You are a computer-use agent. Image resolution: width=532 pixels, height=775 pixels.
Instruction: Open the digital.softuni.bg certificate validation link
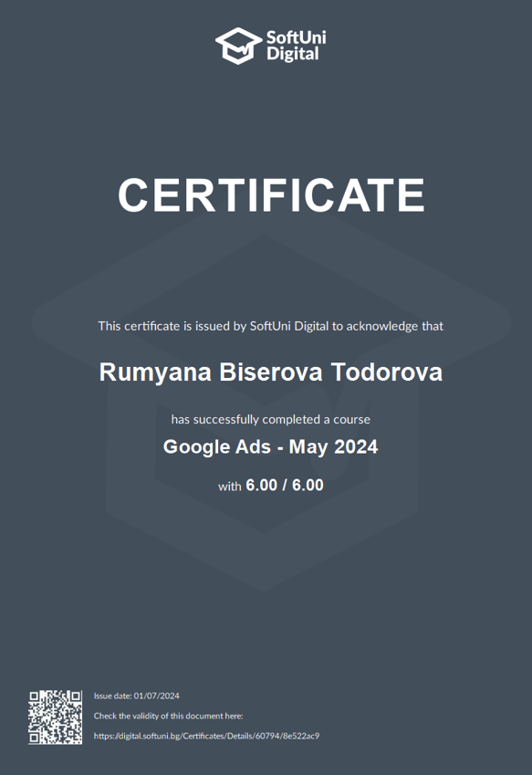(x=206, y=736)
